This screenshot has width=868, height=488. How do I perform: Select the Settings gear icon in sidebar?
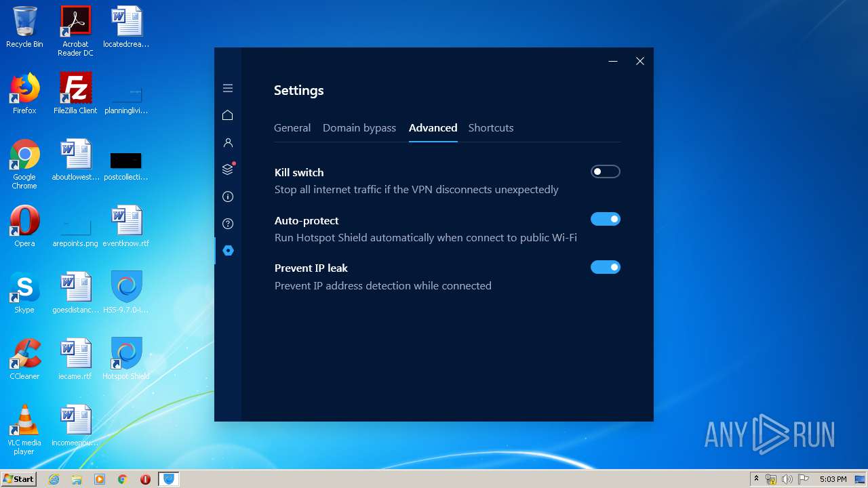tap(228, 251)
